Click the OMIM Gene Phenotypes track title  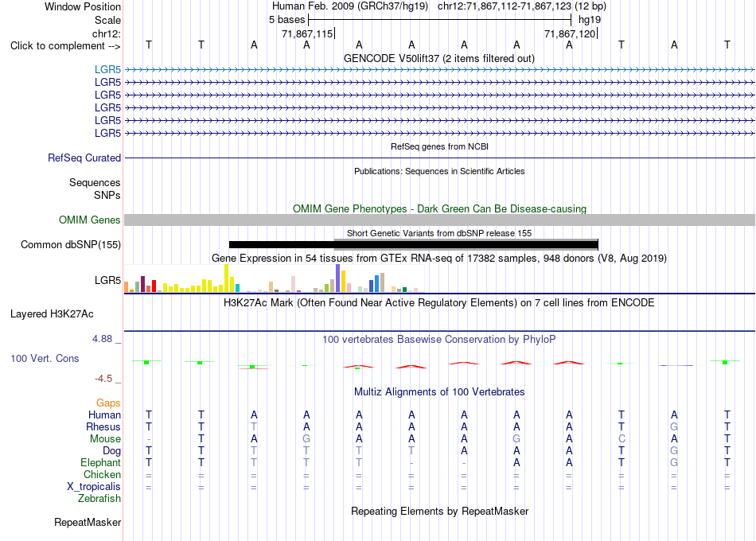click(439, 208)
